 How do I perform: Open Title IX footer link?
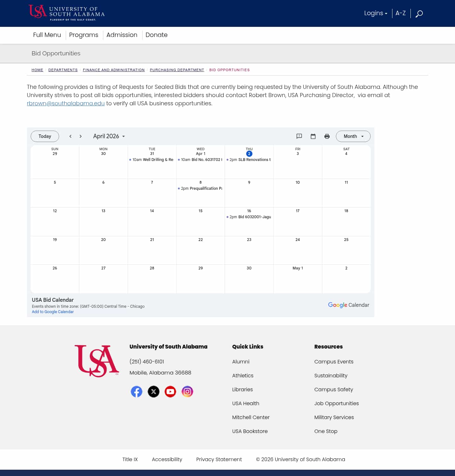[x=130, y=459]
